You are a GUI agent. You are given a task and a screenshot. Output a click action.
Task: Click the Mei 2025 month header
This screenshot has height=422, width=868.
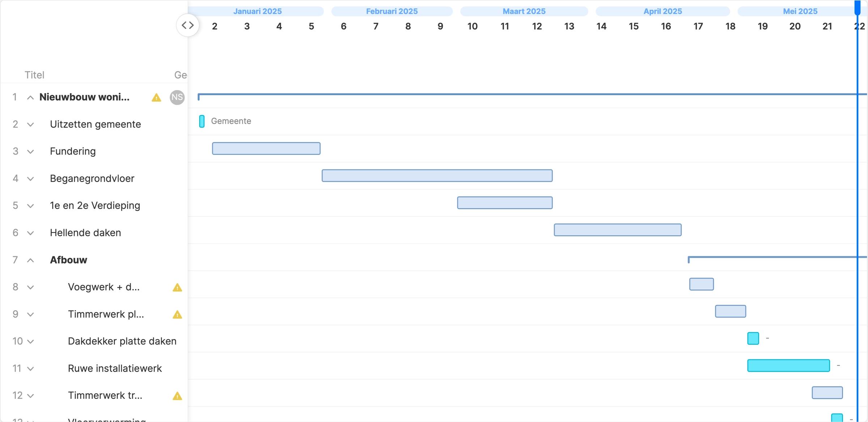coord(800,11)
